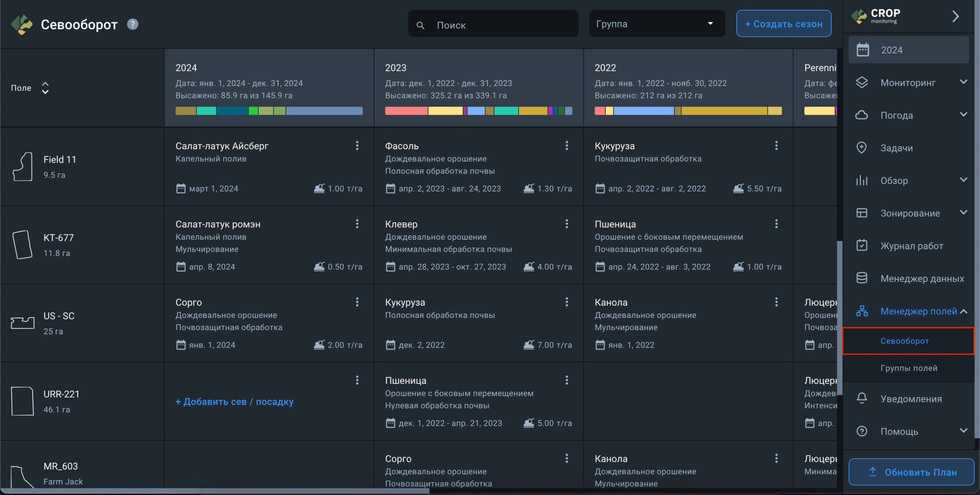Viewport: 980px width, 495px height.
Task: Open the kebab menu for Сорго 2024 on US - SC
Action: pos(357,302)
